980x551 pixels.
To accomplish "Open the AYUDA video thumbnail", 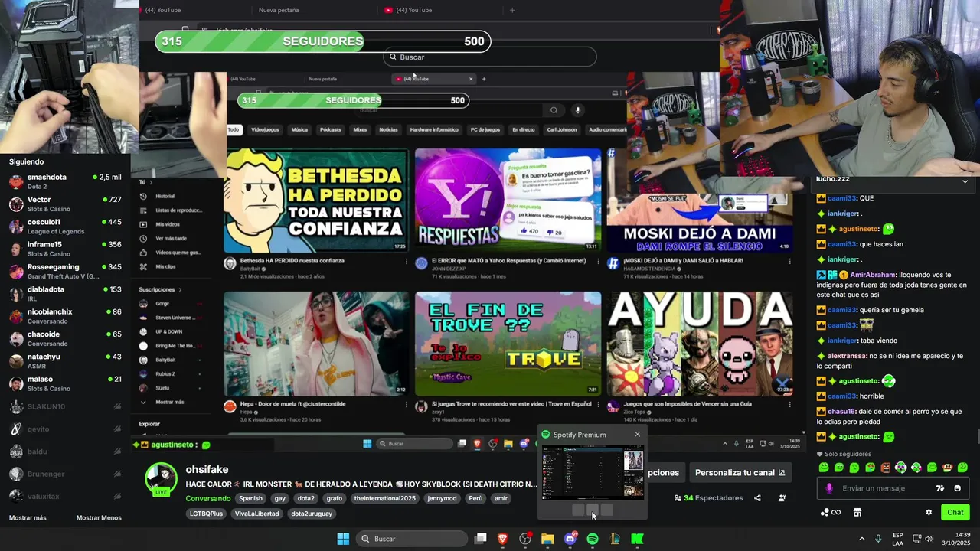I will [x=700, y=344].
